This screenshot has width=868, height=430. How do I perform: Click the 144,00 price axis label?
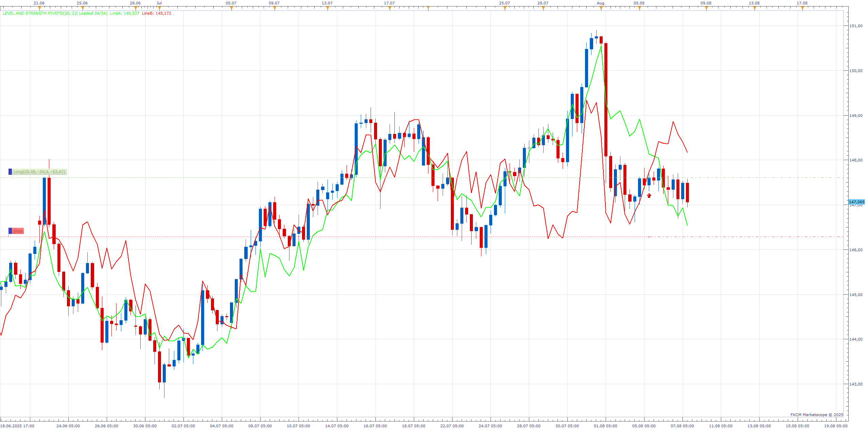tap(856, 339)
